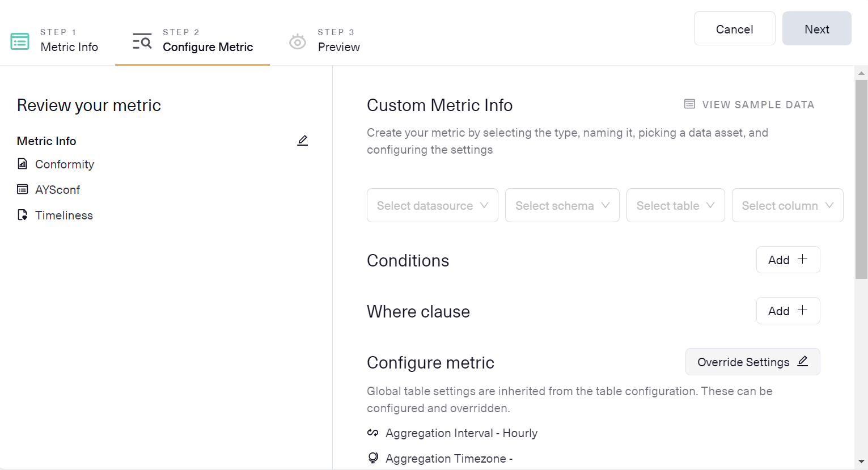Click the Configure Metric magnifier icon
The height and width of the screenshot is (470, 868).
[x=142, y=41]
